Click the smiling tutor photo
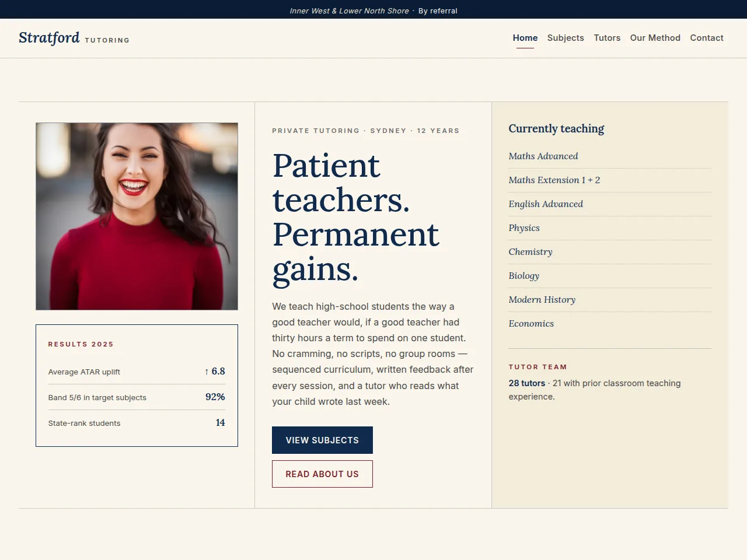Viewport: 747px width, 560px height. [137, 216]
